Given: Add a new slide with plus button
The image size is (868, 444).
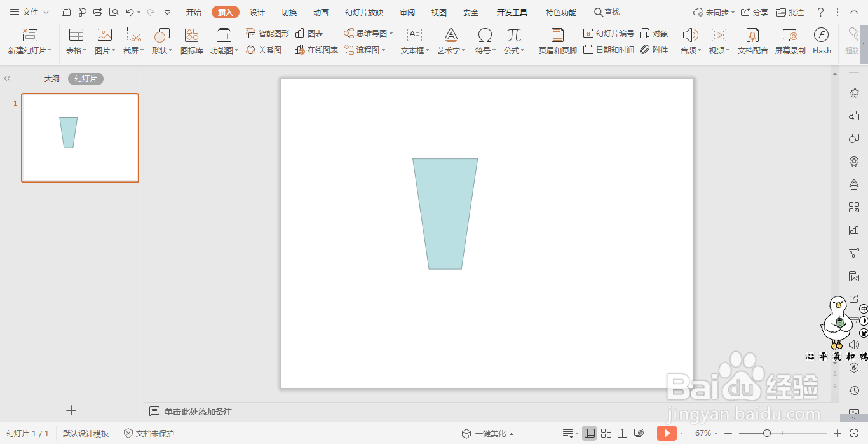Looking at the screenshot, I should click(71, 410).
